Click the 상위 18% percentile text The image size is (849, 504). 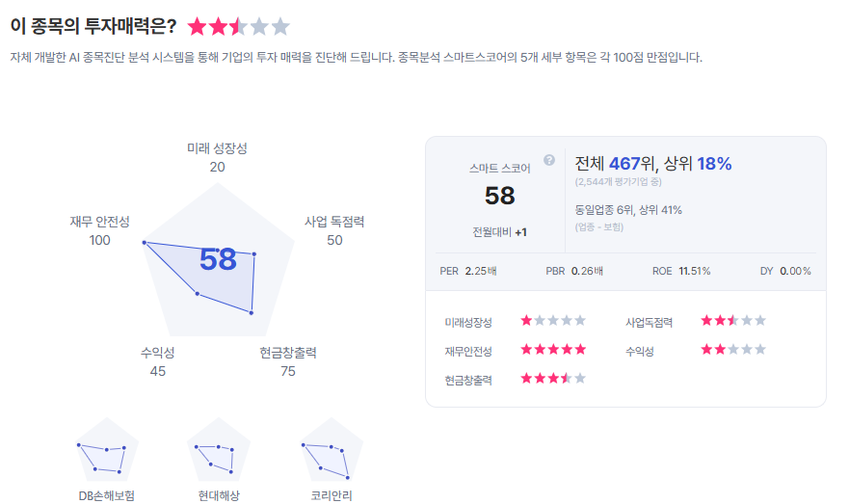[x=696, y=163]
